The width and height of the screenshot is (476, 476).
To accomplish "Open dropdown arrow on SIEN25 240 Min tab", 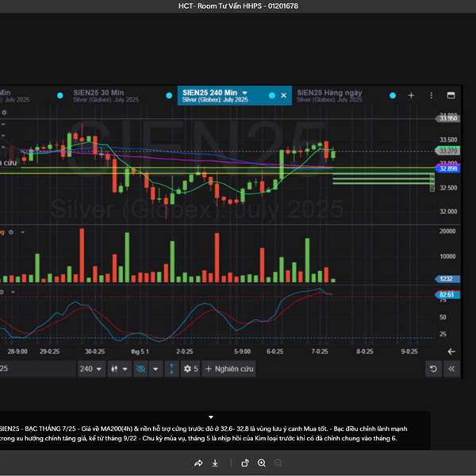I will click(244, 93).
